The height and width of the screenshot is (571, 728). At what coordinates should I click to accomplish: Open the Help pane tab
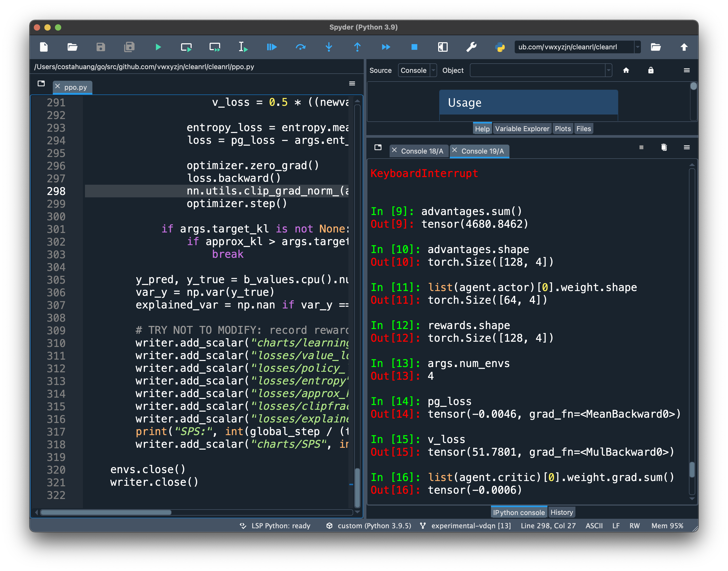482,129
